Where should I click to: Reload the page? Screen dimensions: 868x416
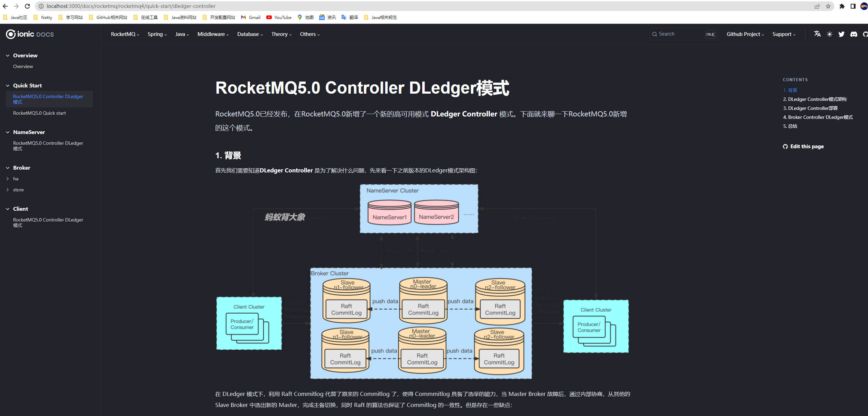tap(27, 6)
